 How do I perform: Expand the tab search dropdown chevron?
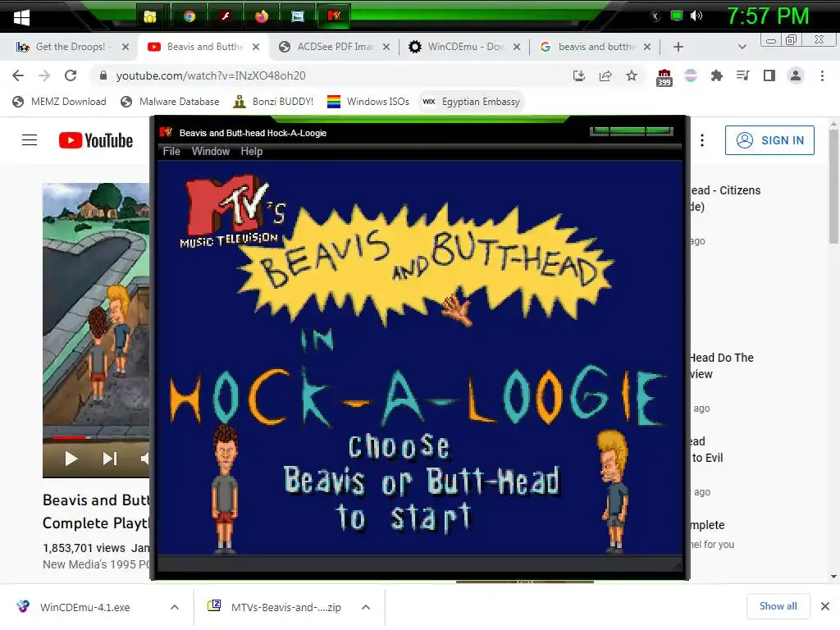click(x=742, y=47)
